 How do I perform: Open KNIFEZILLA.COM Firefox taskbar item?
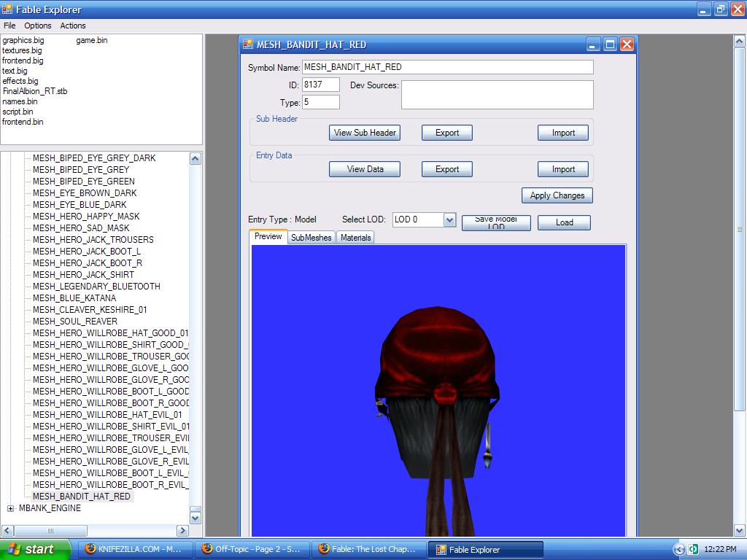point(133,549)
